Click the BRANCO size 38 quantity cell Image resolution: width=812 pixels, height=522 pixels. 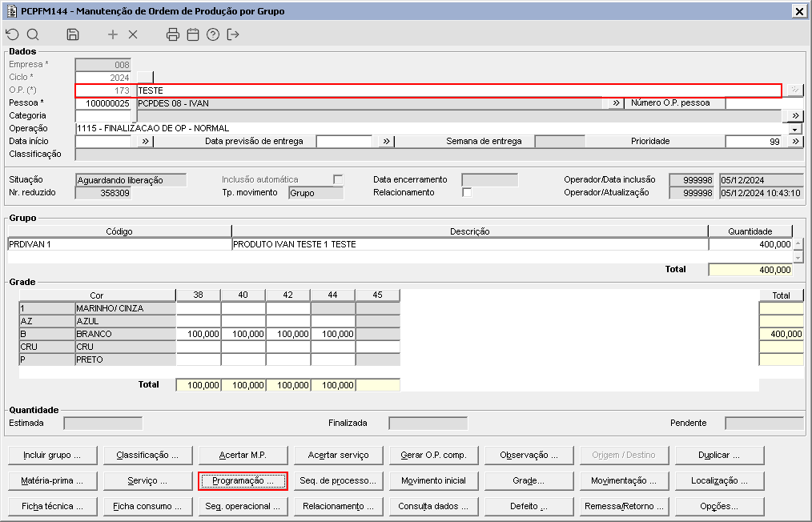click(199, 334)
